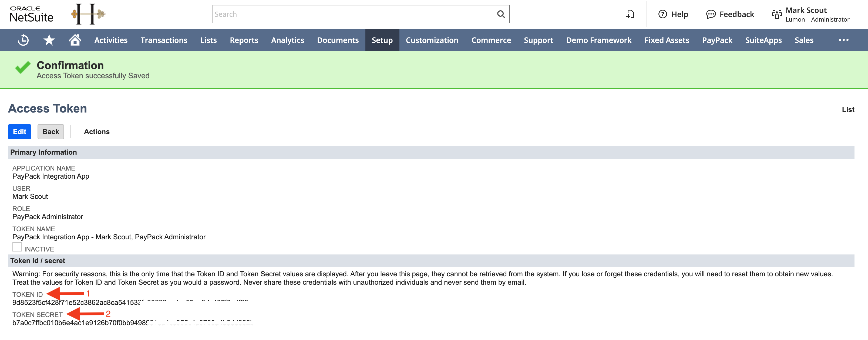This screenshot has height=340, width=868.
Task: Open the Customization menu
Action: (x=432, y=40)
